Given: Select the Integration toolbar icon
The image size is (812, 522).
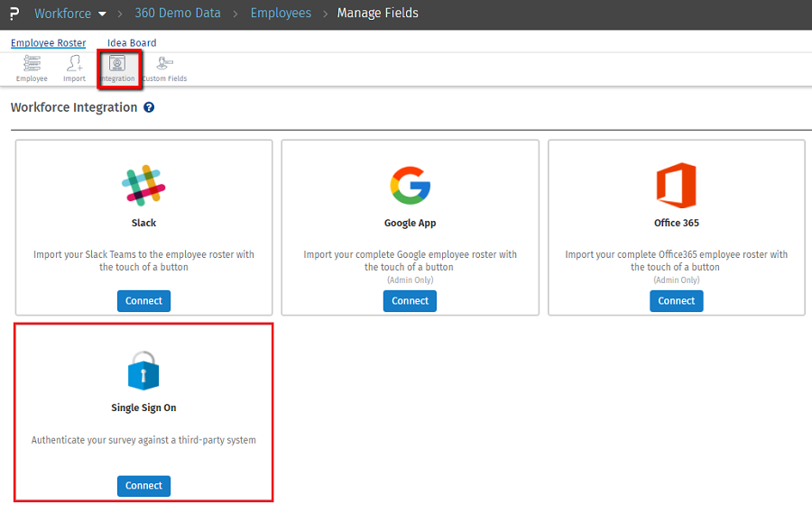Looking at the screenshot, I should pyautogui.click(x=119, y=68).
